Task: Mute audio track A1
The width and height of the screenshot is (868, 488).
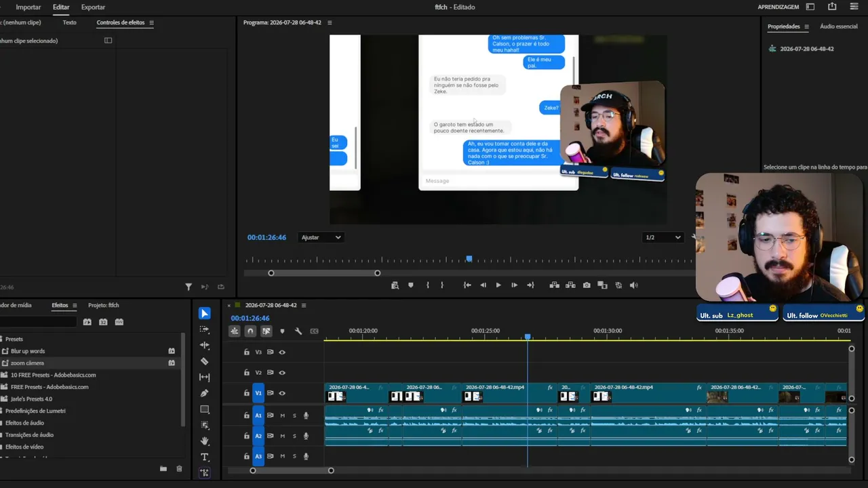Action: (283, 415)
